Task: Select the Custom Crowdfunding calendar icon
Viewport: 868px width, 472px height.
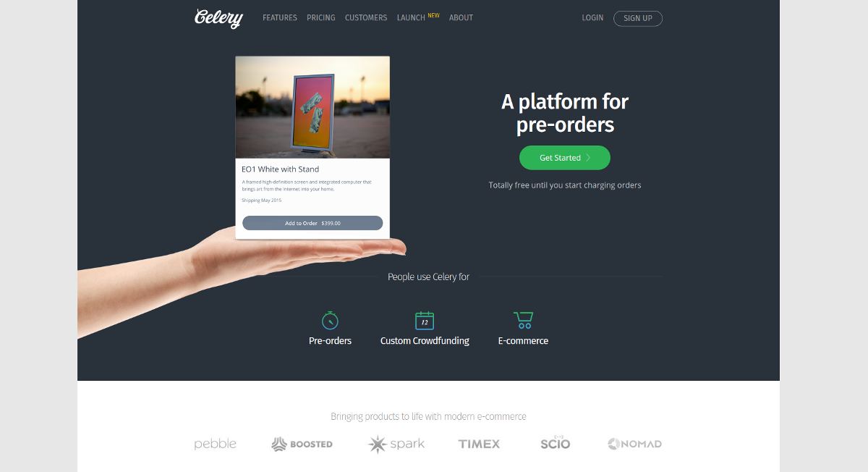Action: pyautogui.click(x=425, y=320)
